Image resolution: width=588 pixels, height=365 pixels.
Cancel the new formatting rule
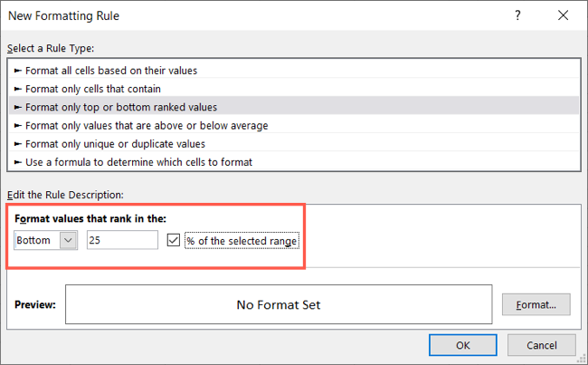pos(542,345)
